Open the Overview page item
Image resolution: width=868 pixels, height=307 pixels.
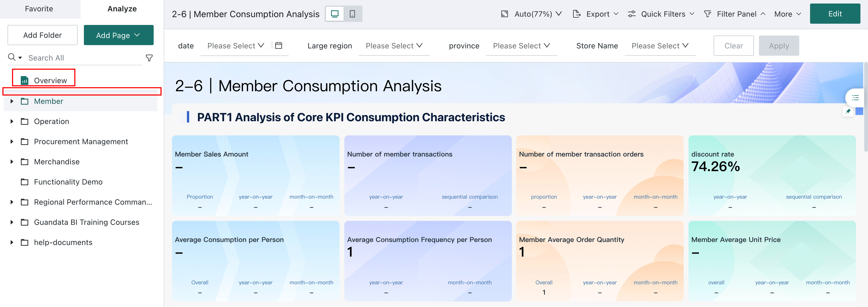(x=44, y=80)
